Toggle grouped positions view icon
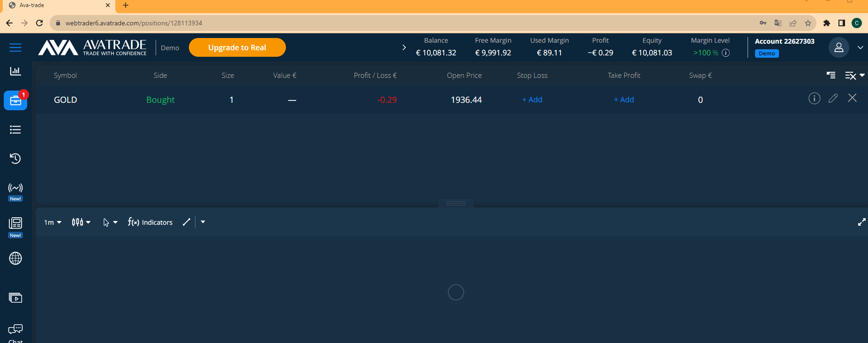 click(x=831, y=75)
